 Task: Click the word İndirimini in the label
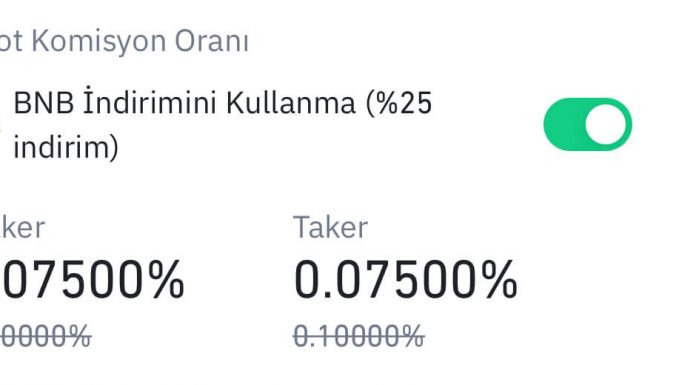[150, 101]
